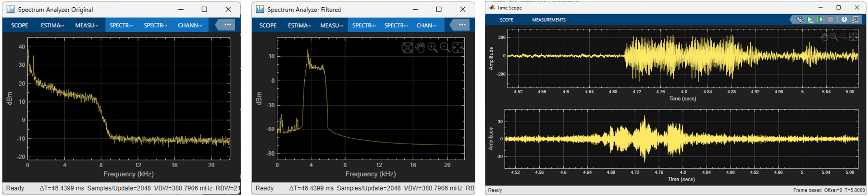Click the dock icon in Time Scope toolbar
868x196 pixels.
[x=855, y=20]
